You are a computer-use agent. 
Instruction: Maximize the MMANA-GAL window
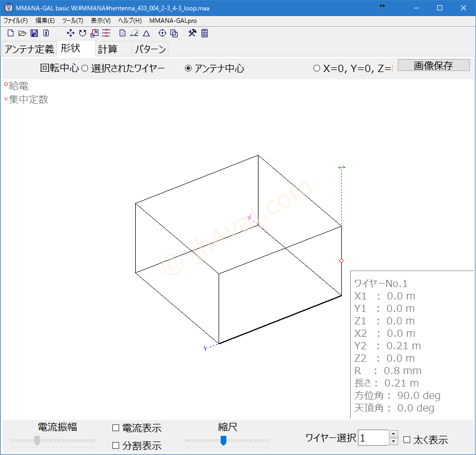point(440,8)
